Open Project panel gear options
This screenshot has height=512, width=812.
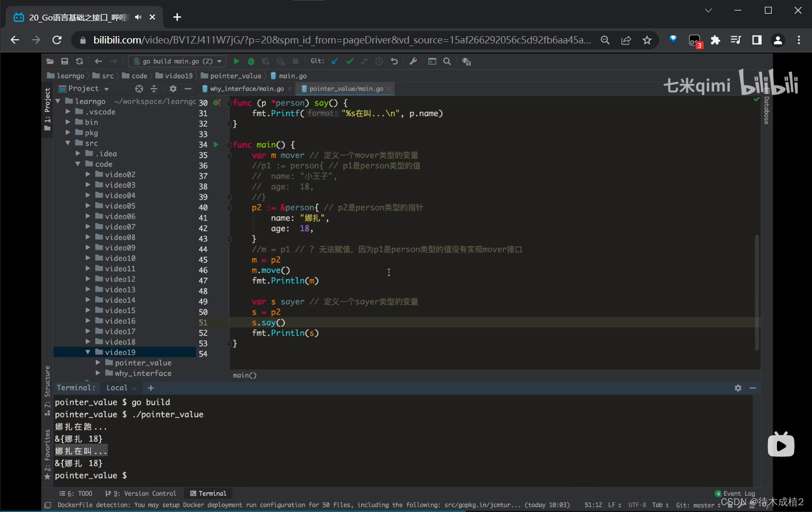pyautogui.click(x=173, y=88)
